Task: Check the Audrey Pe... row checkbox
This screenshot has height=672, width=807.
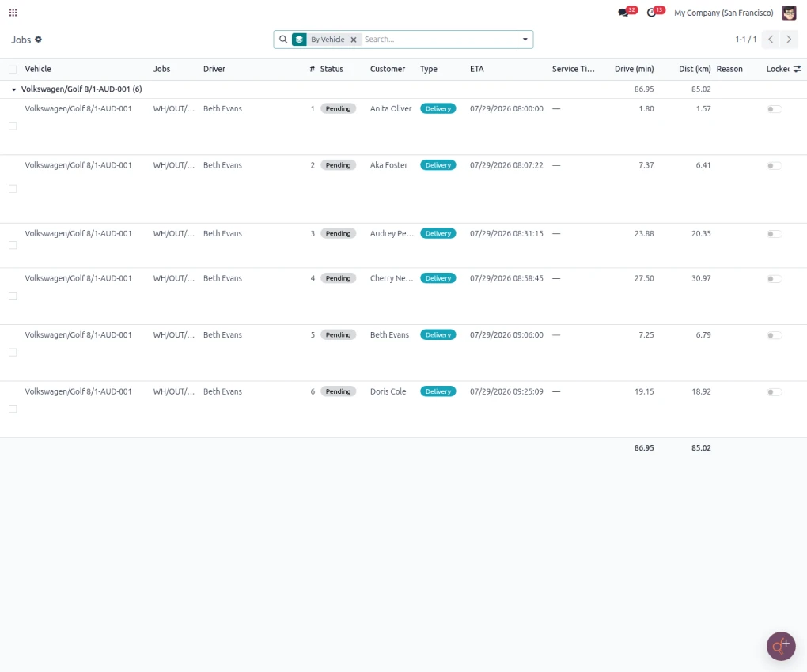Action: [x=13, y=245]
